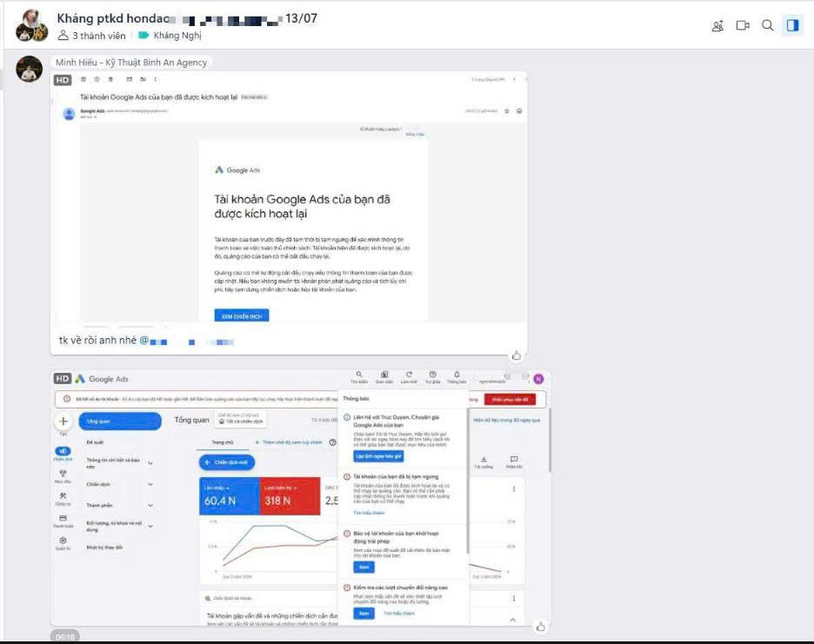Click the emoji reaction icon in the Gmail screenshot
The height and width of the screenshot is (644, 814).
[519, 111]
